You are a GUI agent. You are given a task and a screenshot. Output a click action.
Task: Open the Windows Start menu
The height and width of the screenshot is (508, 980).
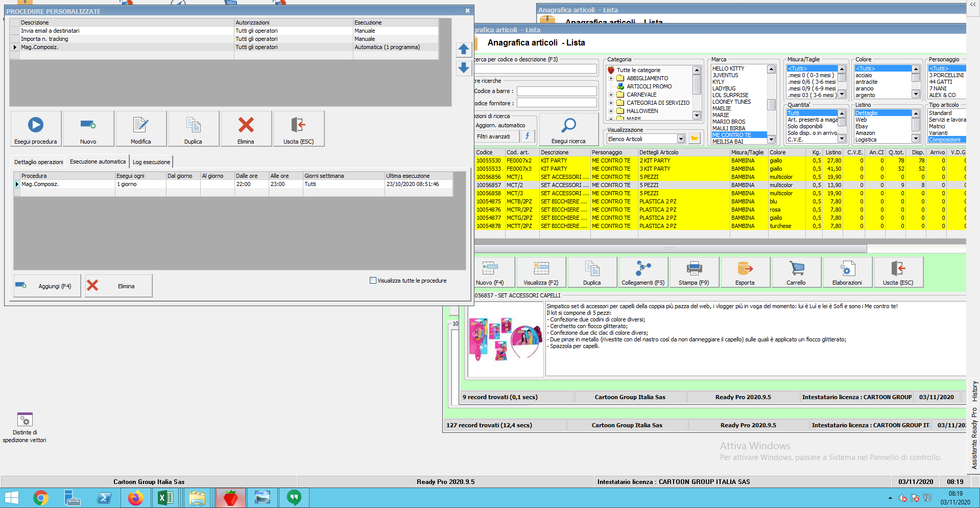click(x=11, y=497)
